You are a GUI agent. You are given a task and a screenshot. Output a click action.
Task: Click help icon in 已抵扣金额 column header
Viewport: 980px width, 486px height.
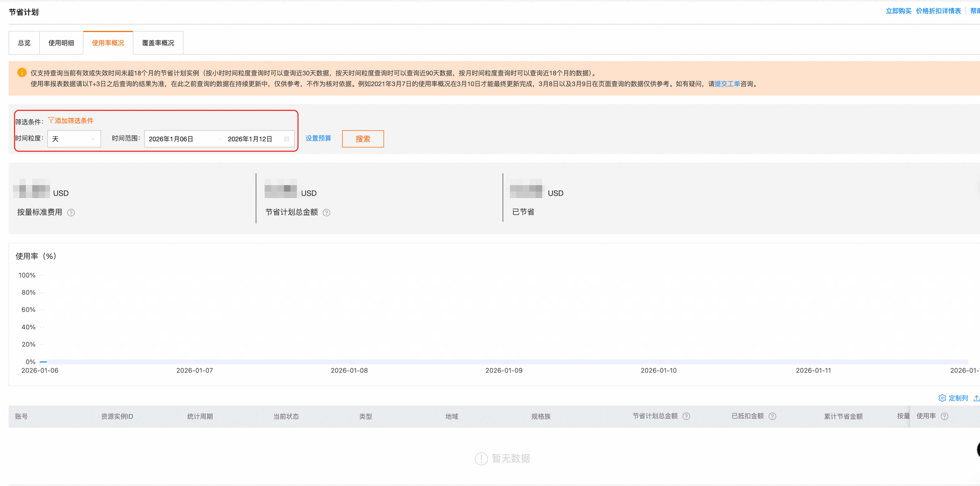coord(772,416)
